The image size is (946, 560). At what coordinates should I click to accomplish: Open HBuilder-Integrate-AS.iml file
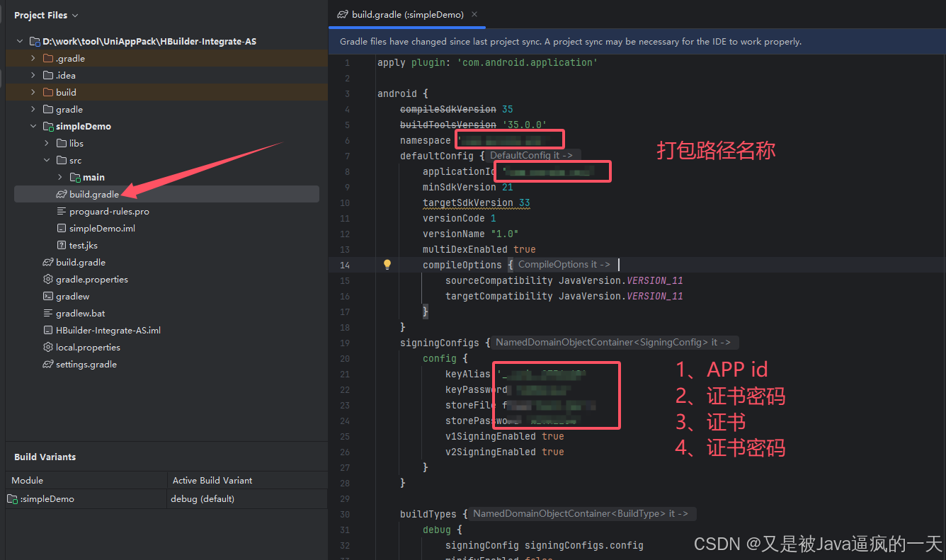click(x=108, y=330)
